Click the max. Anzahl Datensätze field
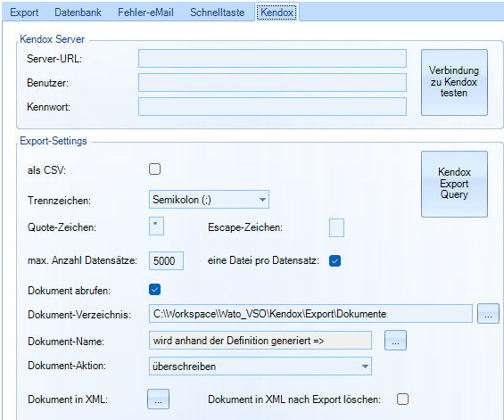The image size is (504, 420). click(x=166, y=260)
